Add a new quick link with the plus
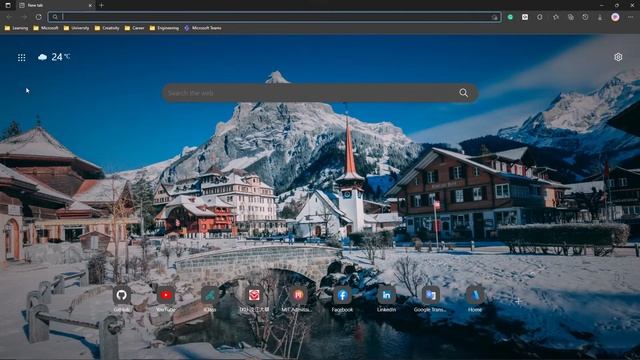The height and width of the screenshot is (360, 640). pyautogui.click(x=518, y=301)
